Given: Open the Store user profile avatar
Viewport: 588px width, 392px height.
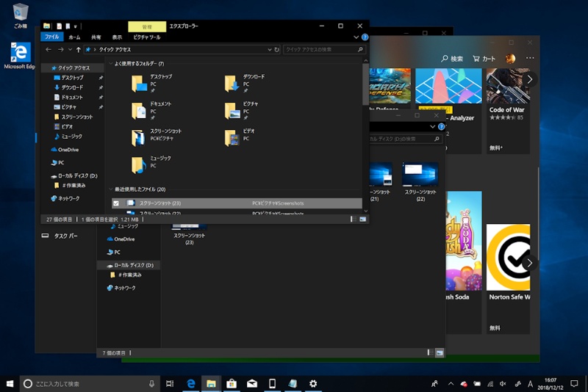Looking at the screenshot, I should click(x=510, y=59).
